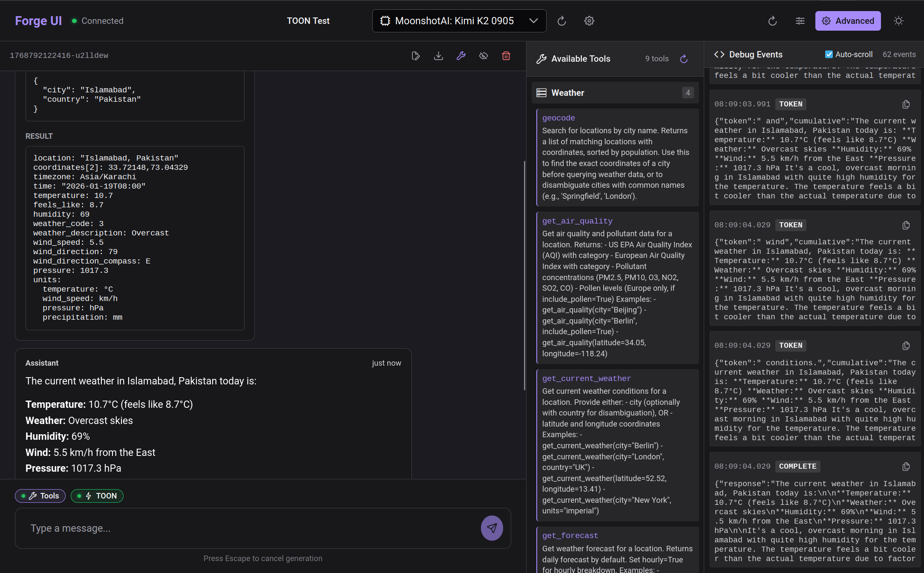Disable the TOON mode toggle
The height and width of the screenshot is (573, 924).
(97, 496)
